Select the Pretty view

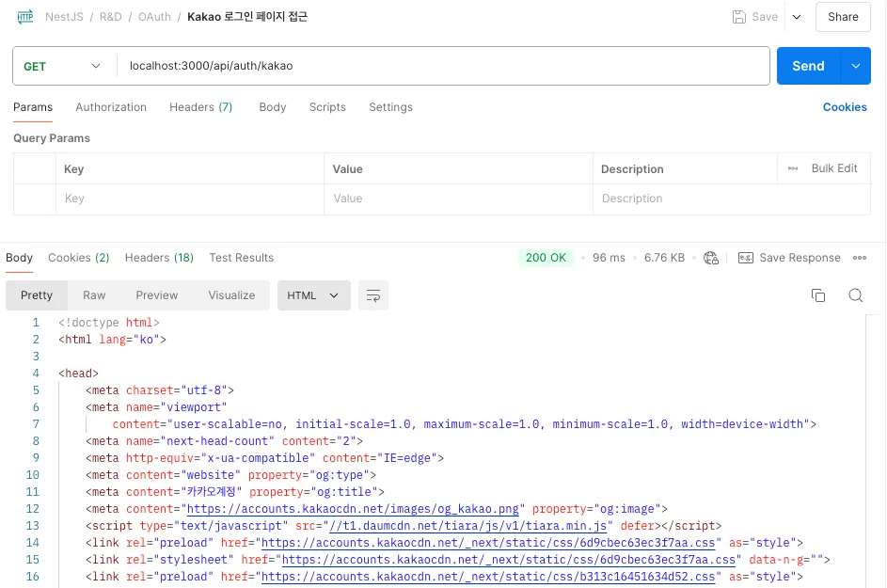click(x=37, y=295)
